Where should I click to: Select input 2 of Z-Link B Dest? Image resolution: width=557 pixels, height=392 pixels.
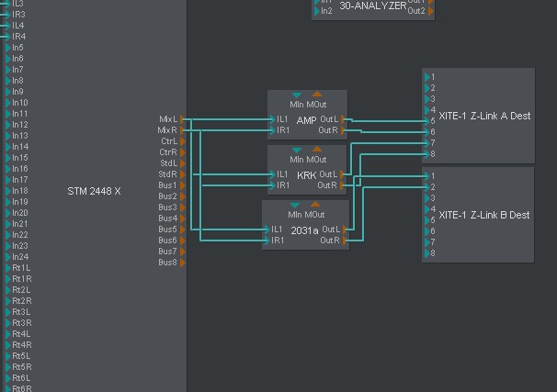427,187
